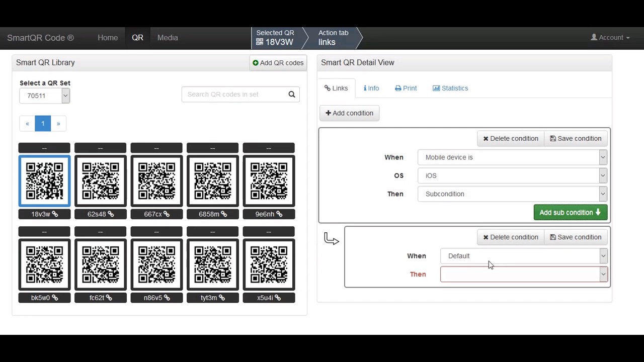Click the Action tab links breadcrumb
The height and width of the screenshot is (362, 644).
333,38
